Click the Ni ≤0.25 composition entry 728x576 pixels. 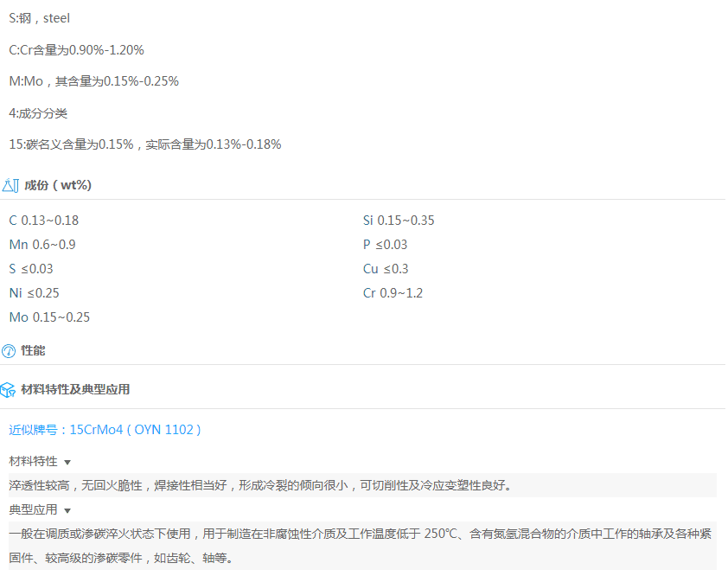(34, 293)
